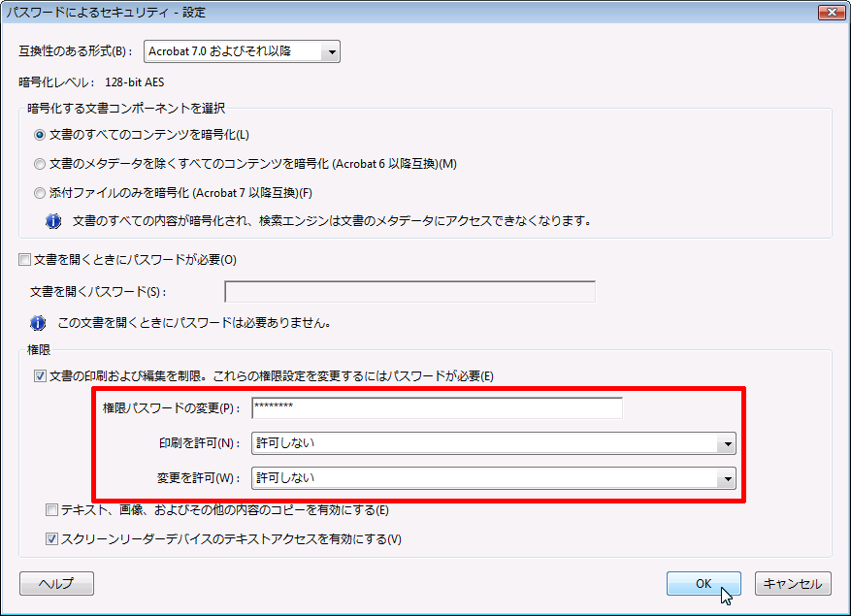Enable 文書を開くときにパスワードが必要 checkbox
Image resolution: width=851 pixels, height=616 pixels.
pyautogui.click(x=24, y=260)
